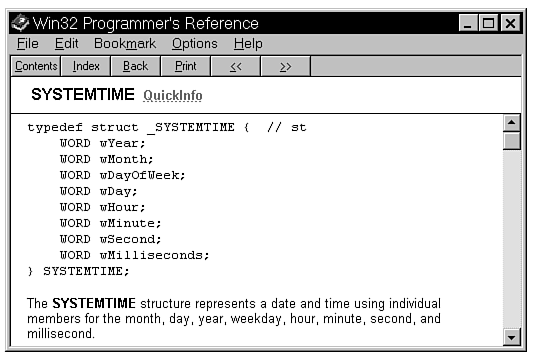The width and height of the screenshot is (534, 360).
Task: Open the QuickInfo link
Action: 173,95
